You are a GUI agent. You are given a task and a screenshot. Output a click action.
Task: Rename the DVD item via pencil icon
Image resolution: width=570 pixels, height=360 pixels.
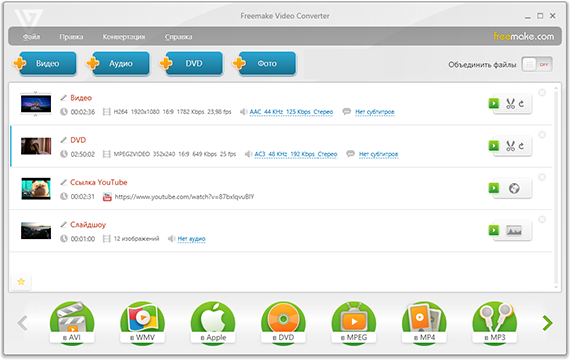[x=64, y=140]
